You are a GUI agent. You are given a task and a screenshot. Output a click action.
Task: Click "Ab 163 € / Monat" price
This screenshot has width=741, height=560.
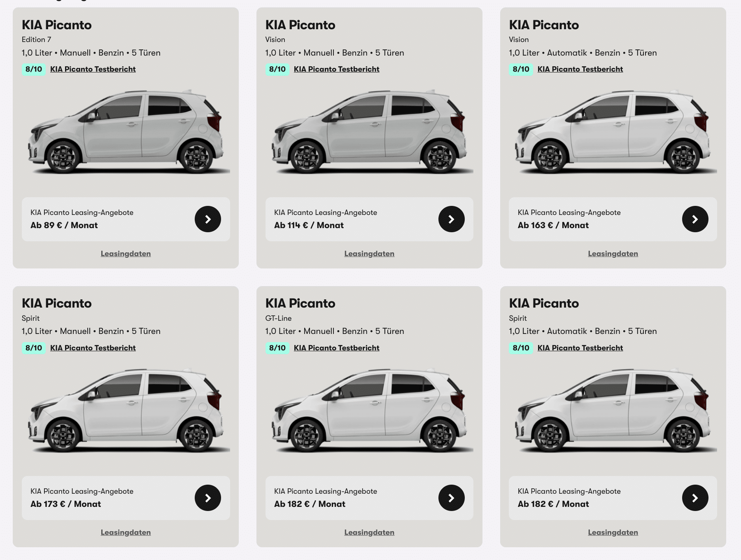click(x=553, y=225)
